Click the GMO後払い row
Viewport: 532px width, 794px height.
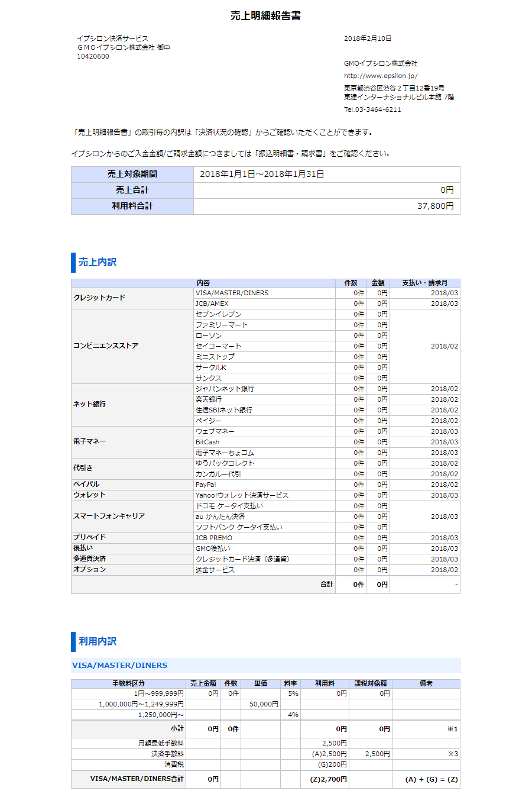[x=327, y=549]
